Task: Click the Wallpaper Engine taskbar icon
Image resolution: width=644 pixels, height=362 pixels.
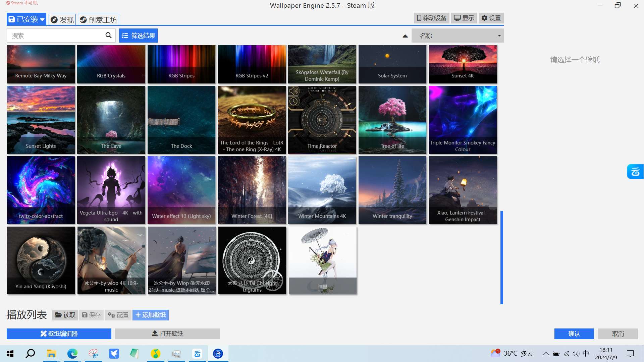Action: 218,354
